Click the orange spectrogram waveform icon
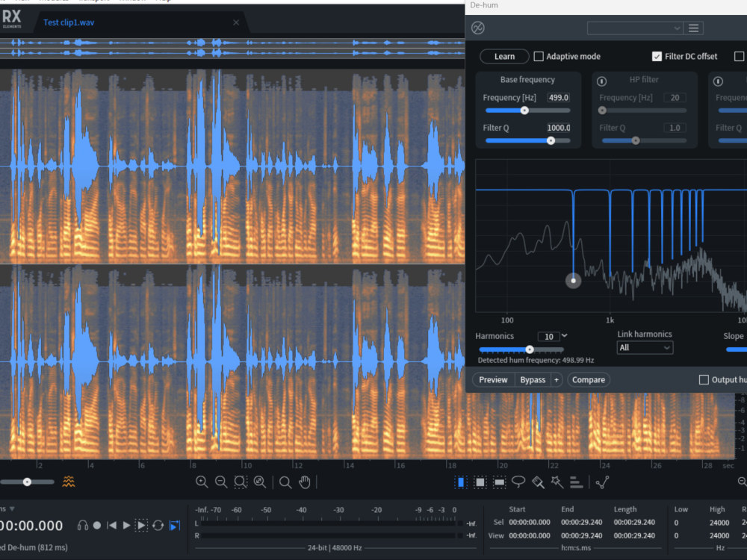 pos(69,482)
